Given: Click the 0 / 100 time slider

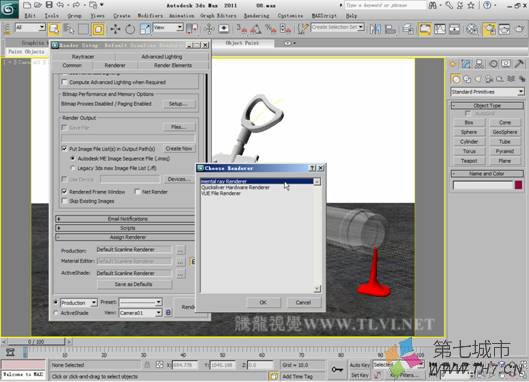Looking at the screenshot, I should coord(36,342).
